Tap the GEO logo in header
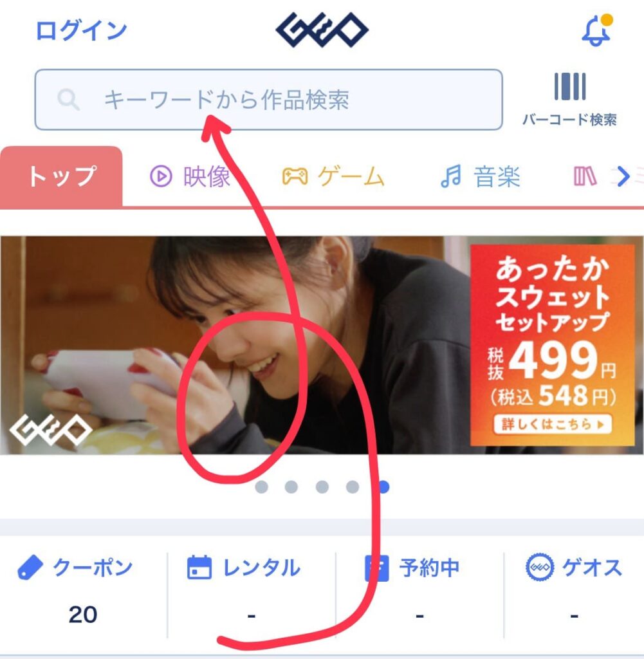Viewport: 644px width, 659px height. [x=322, y=30]
